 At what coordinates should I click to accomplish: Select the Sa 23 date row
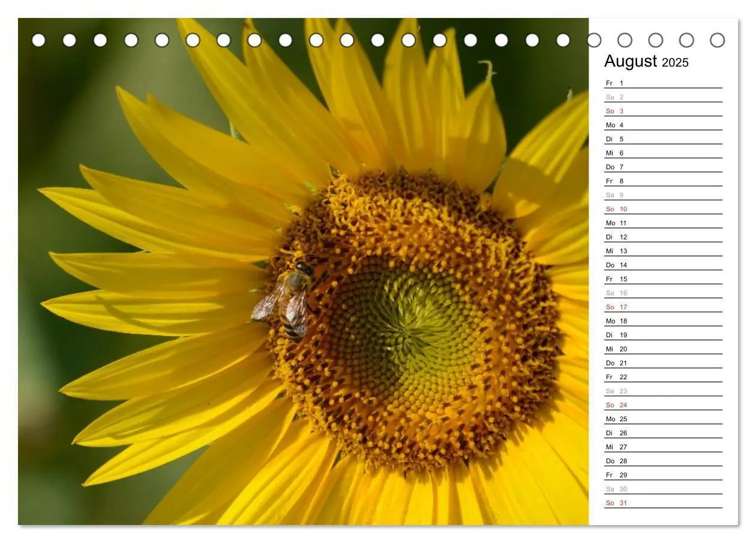(x=663, y=391)
